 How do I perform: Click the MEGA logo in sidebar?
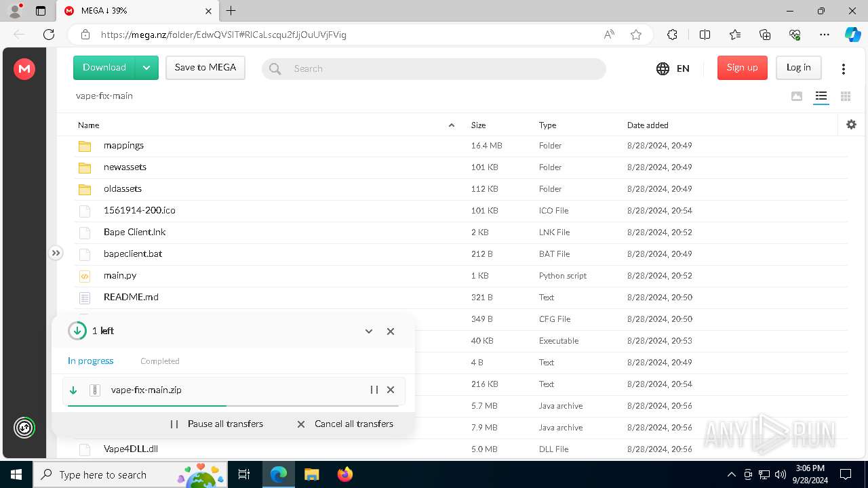click(x=24, y=68)
